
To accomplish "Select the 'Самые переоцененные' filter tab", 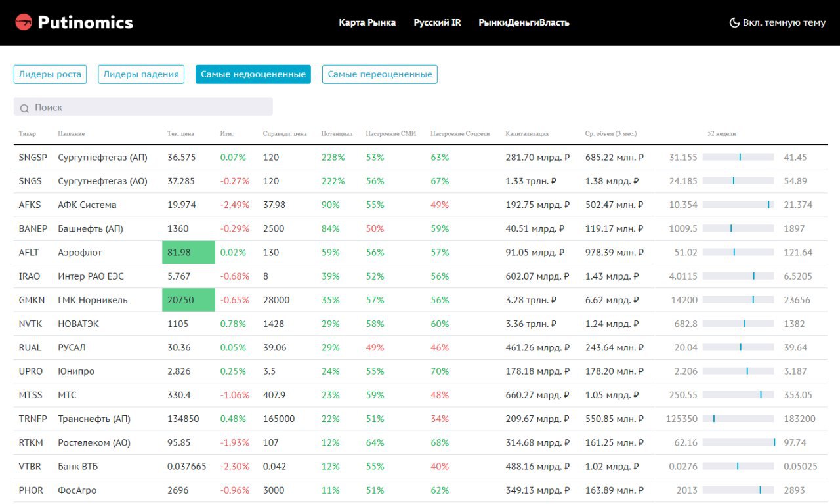I will 380,74.
